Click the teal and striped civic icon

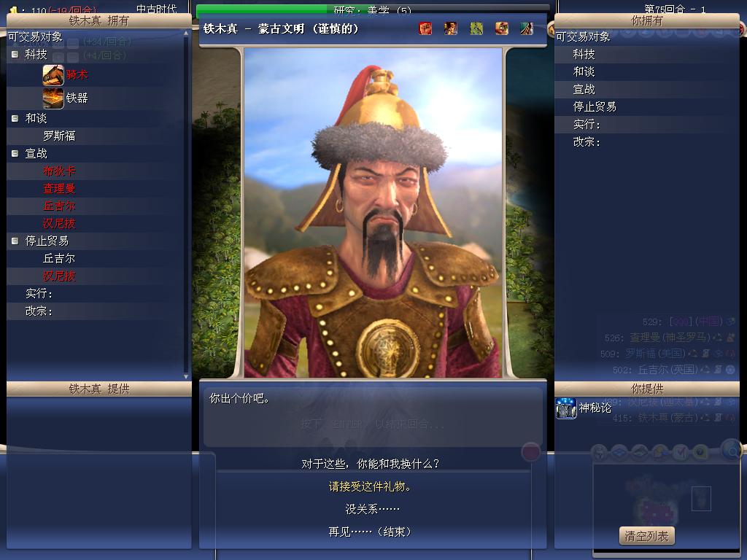point(527,28)
